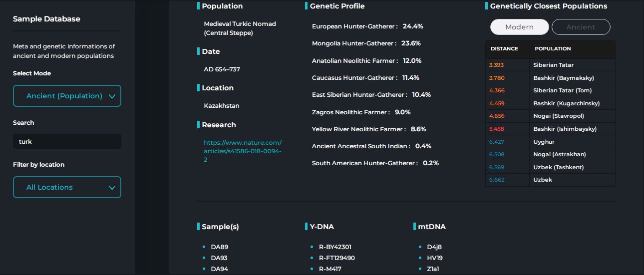Switch to Modern closest populations
The width and height of the screenshot is (644, 275).
(x=519, y=27)
